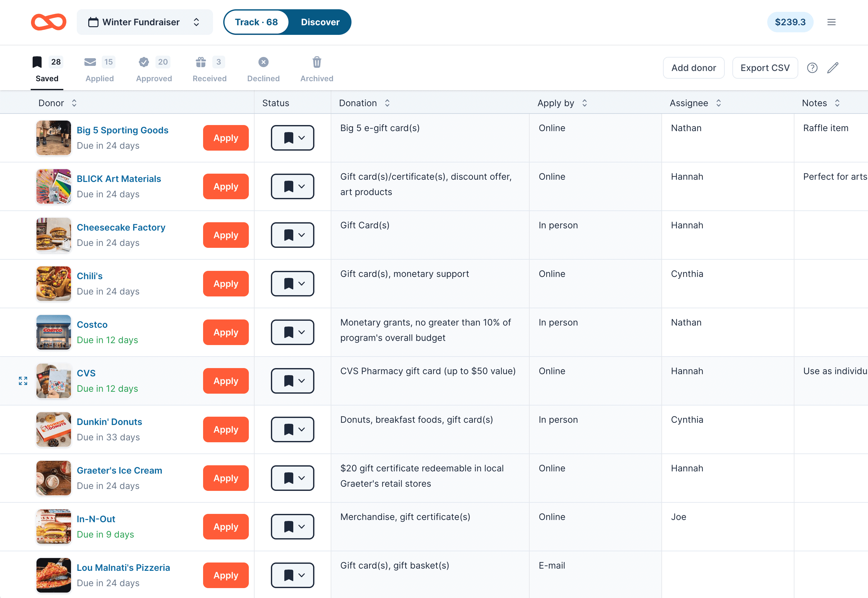Click the In-N-Out burger thumbnail
868x598 pixels.
pos(54,526)
